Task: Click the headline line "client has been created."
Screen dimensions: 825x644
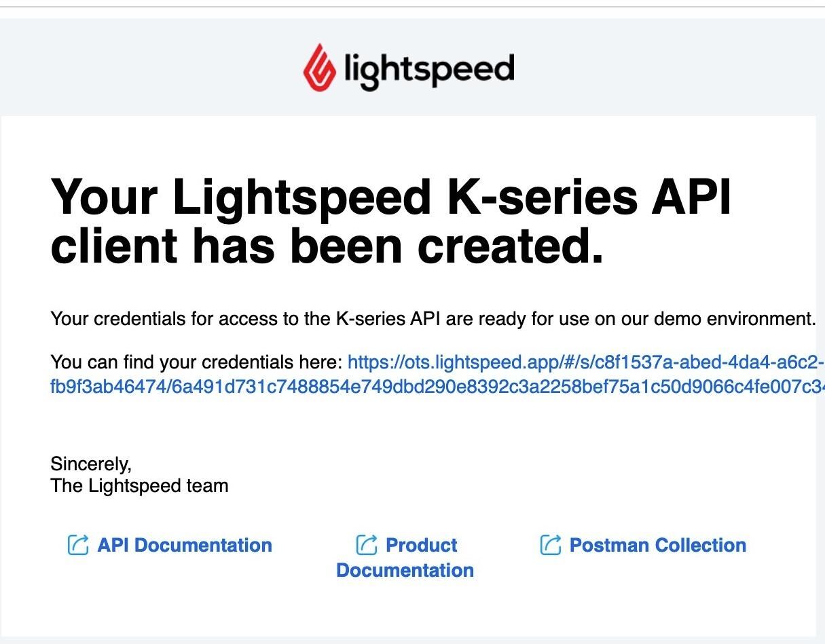Action: pos(327,245)
